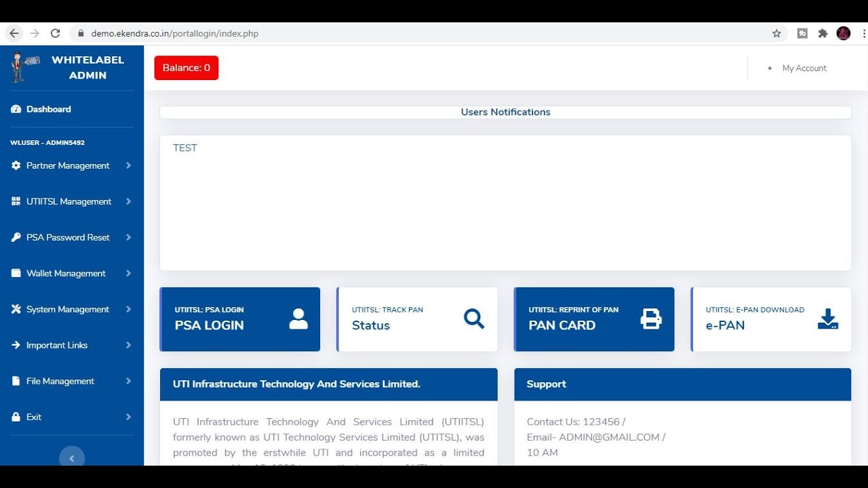Click the WHITELABEL ADMIN title text
The width and height of the screenshot is (868, 488).
pyautogui.click(x=87, y=67)
